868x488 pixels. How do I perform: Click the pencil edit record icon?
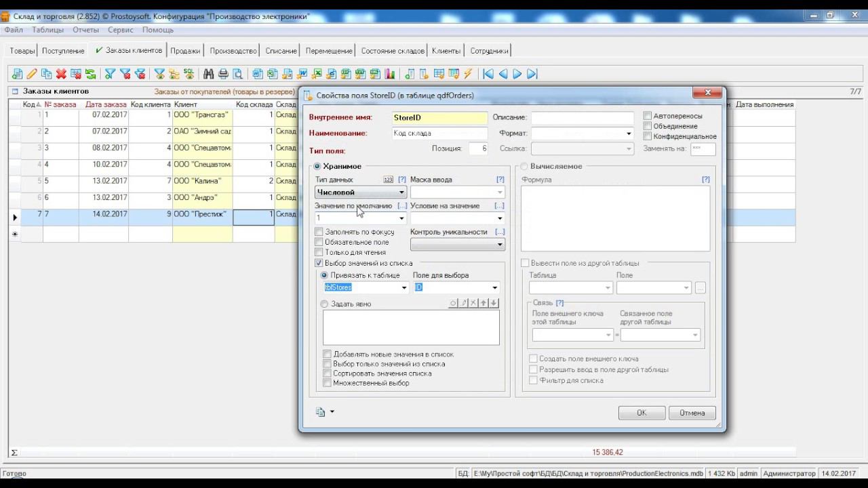[x=32, y=74]
